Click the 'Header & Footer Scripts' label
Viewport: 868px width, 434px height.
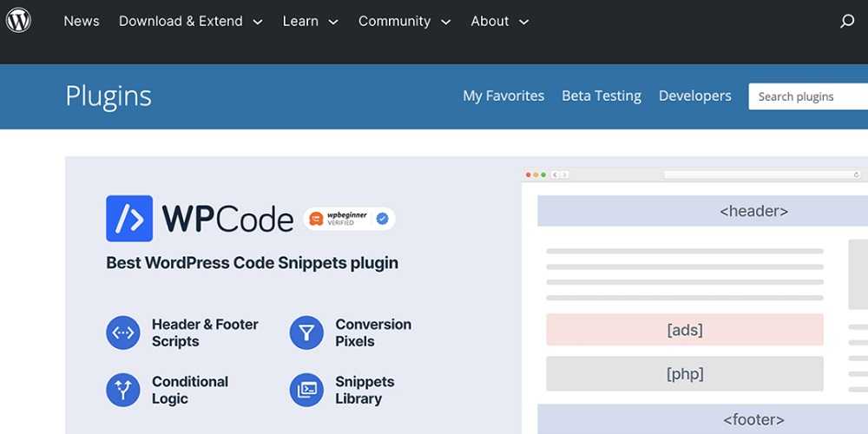tap(205, 332)
